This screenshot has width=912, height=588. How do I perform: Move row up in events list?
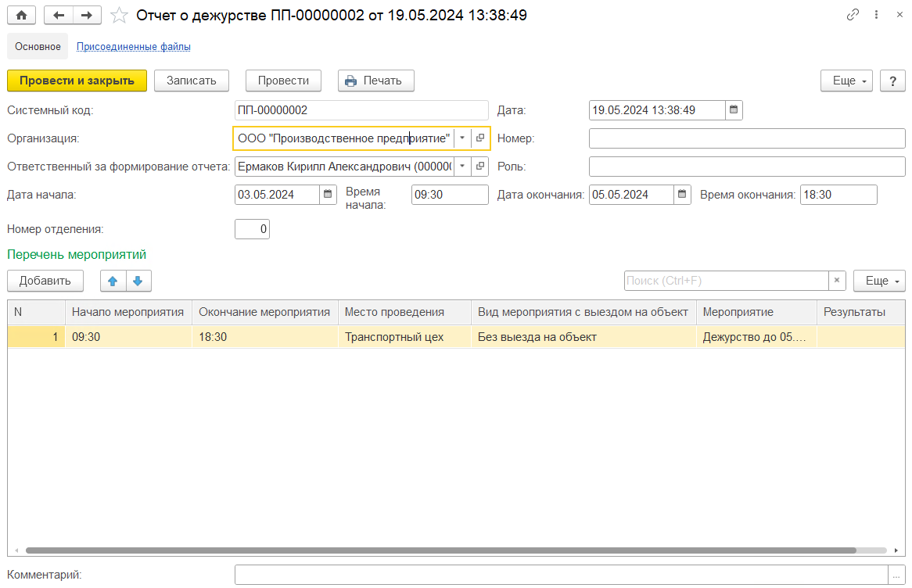pyautogui.click(x=113, y=281)
